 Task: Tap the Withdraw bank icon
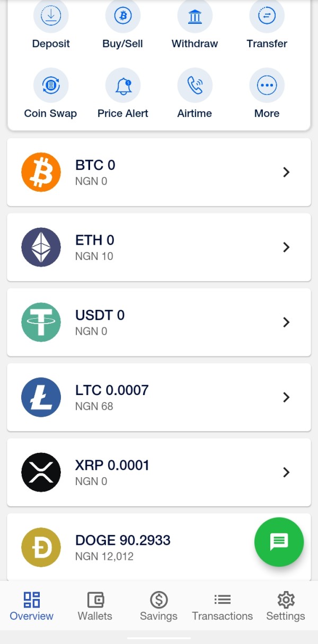195,16
